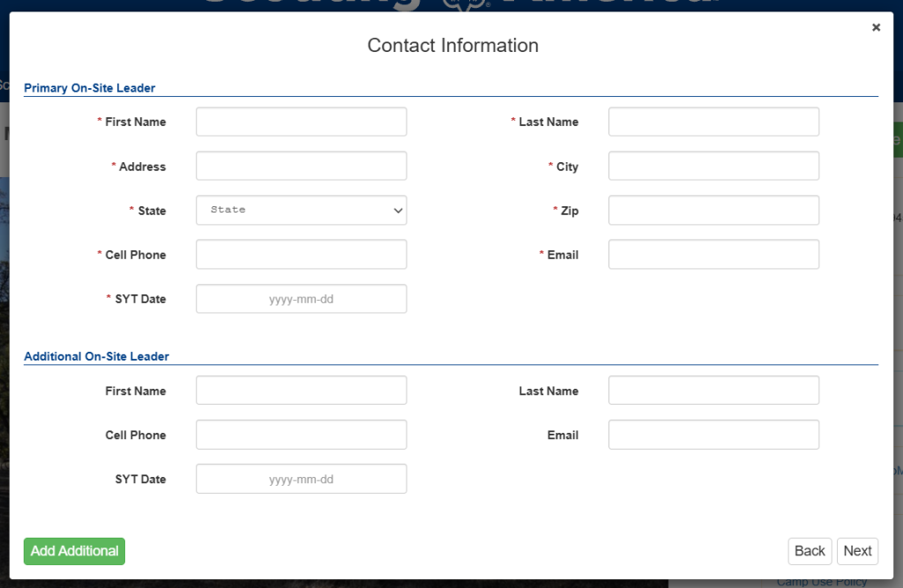Select the City input field
This screenshot has width=903, height=588.
click(713, 166)
